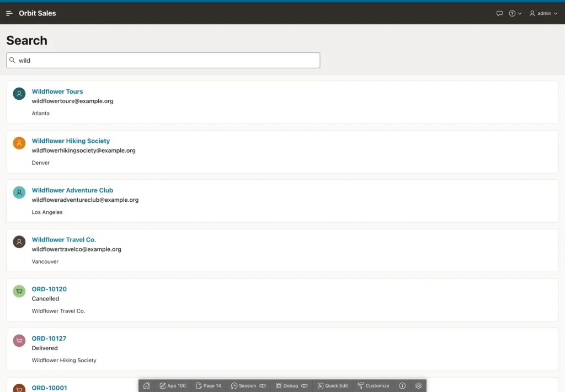This screenshot has height=392, width=565.
Task: Click the Orbit Sales app title
Action: click(38, 13)
